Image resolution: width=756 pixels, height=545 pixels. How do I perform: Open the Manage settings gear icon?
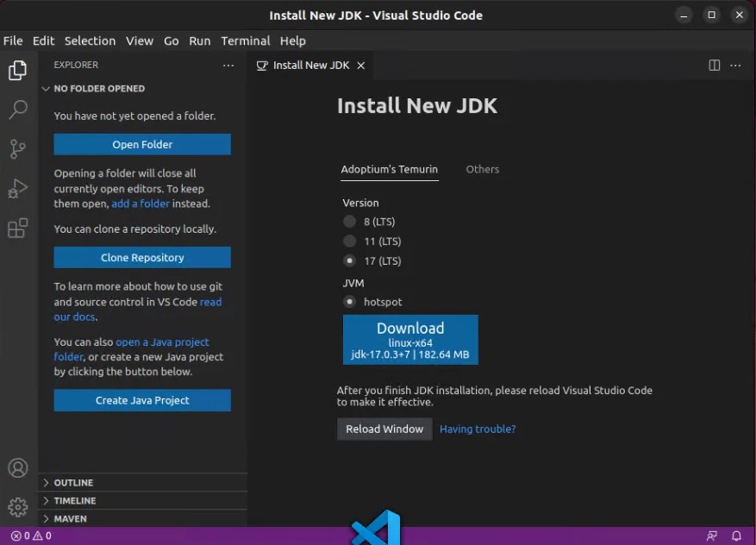[18, 508]
